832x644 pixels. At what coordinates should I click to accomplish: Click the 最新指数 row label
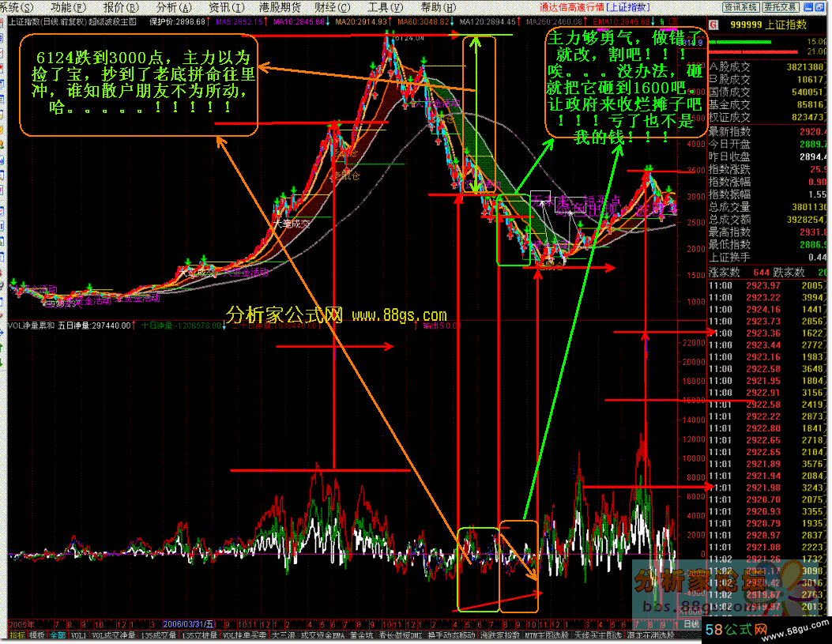coord(729,131)
